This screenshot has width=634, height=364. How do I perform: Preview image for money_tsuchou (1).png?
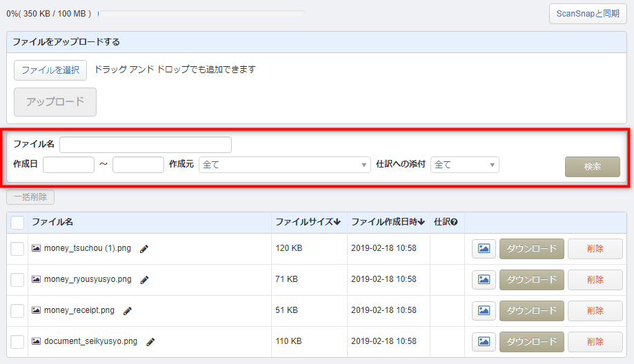click(x=484, y=248)
